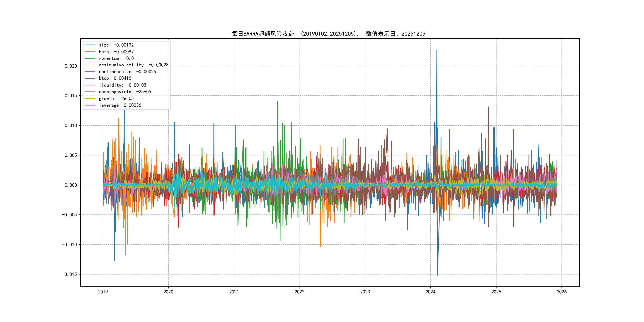Image resolution: width=644 pixels, height=322 pixels.
Task: Click the btop value 0.00416 in legend
Action: point(122,78)
